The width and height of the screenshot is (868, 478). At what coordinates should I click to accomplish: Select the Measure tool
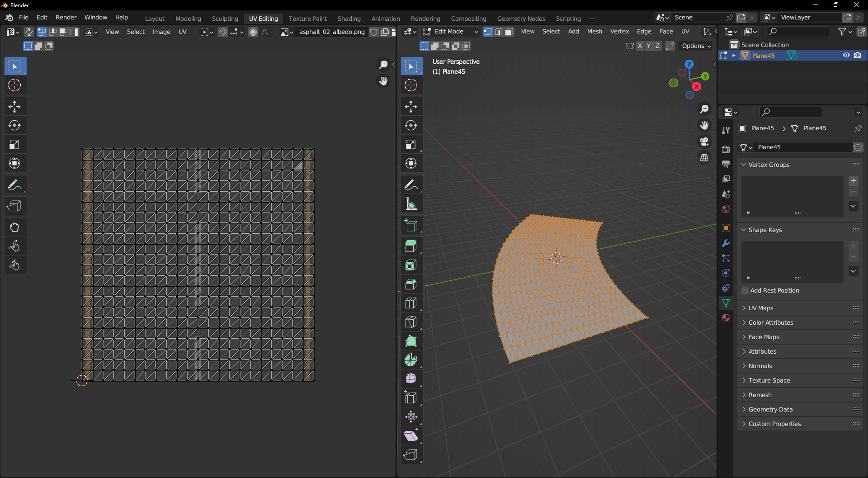click(x=412, y=203)
